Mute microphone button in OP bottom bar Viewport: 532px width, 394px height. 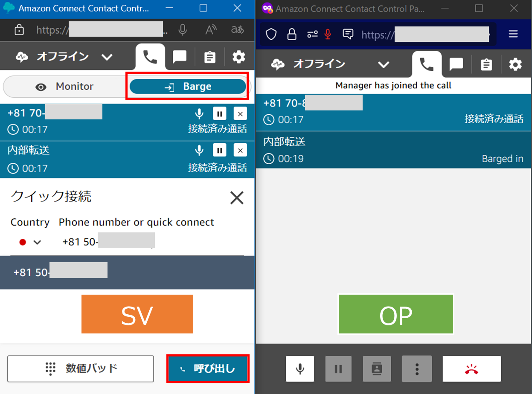300,369
